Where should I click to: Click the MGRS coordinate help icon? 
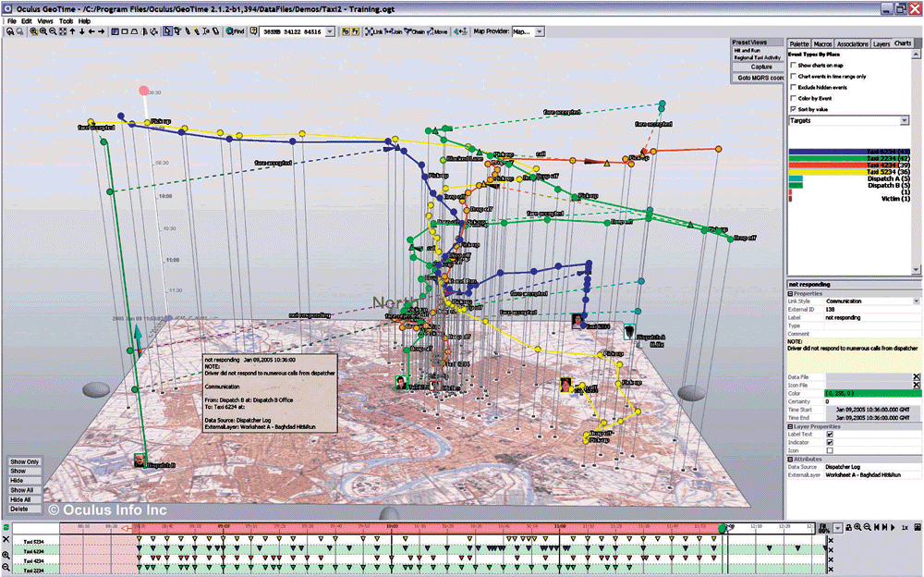click(253, 31)
